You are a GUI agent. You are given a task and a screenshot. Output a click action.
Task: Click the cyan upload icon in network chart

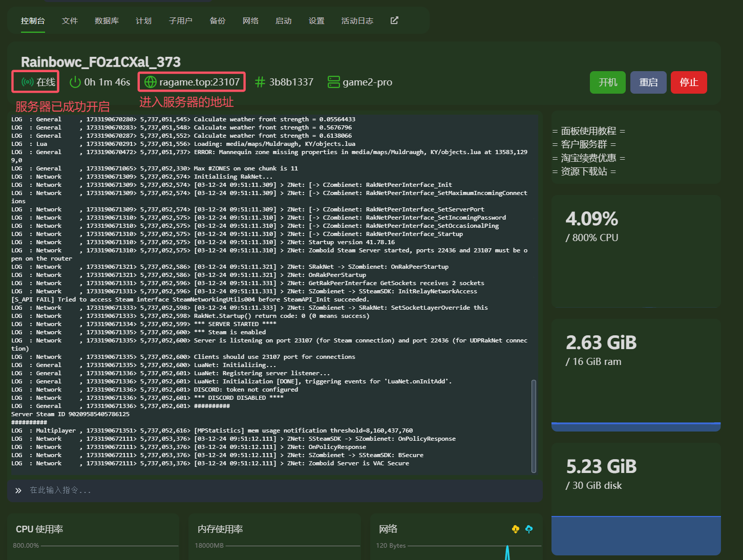(529, 529)
